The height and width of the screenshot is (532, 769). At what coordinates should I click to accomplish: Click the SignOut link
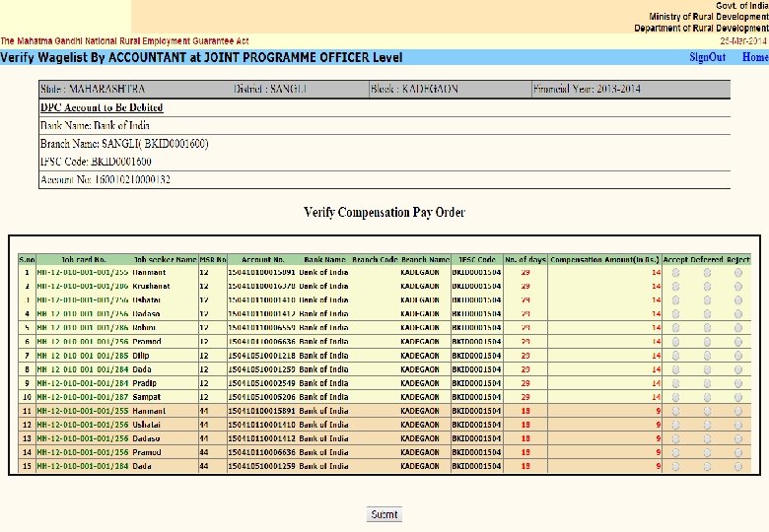(707, 57)
